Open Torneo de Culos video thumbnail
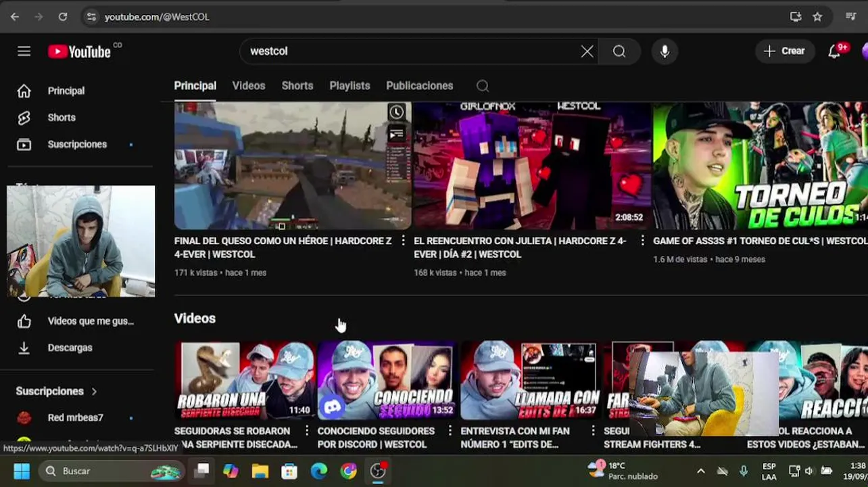The height and width of the screenshot is (487, 868). [x=761, y=166]
